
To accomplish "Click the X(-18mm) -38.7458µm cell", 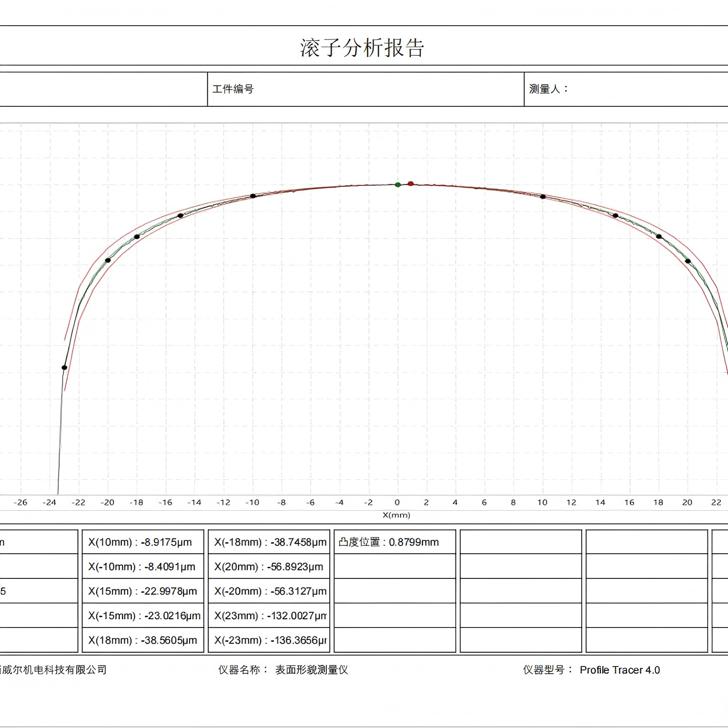I will click(x=269, y=542).
